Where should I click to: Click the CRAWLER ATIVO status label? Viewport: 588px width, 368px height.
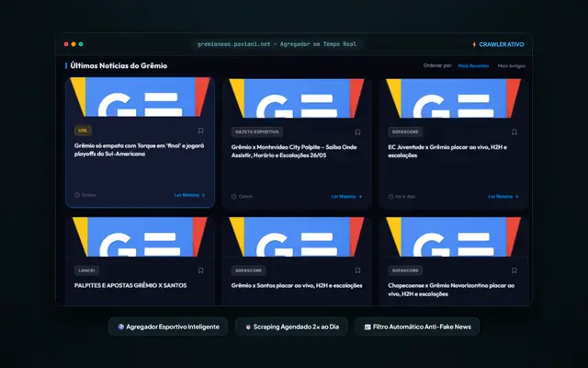(x=502, y=44)
